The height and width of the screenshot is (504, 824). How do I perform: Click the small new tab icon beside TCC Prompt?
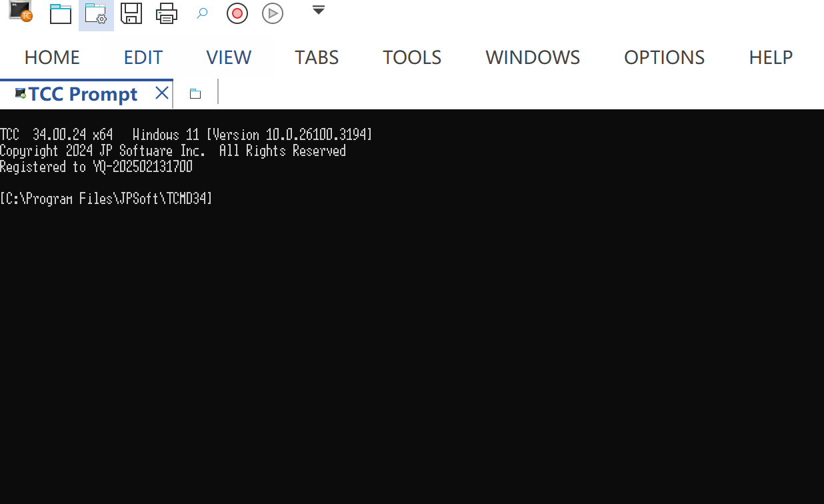(x=195, y=94)
